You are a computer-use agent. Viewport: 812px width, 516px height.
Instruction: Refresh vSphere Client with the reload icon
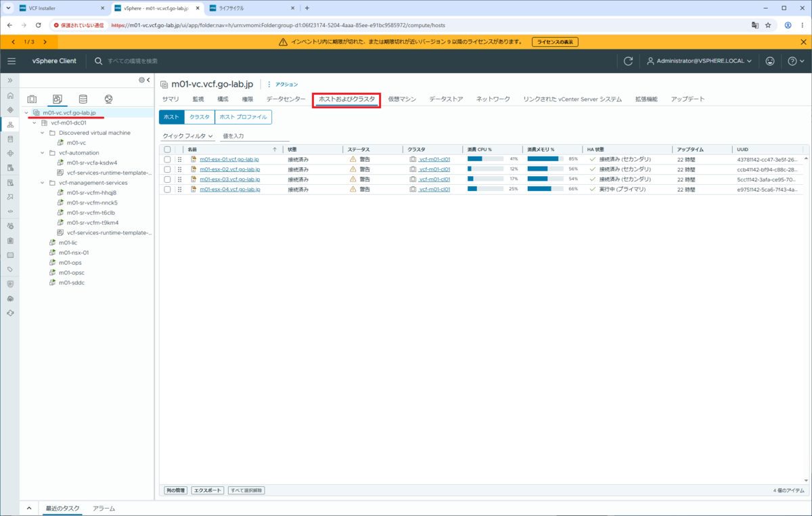628,61
